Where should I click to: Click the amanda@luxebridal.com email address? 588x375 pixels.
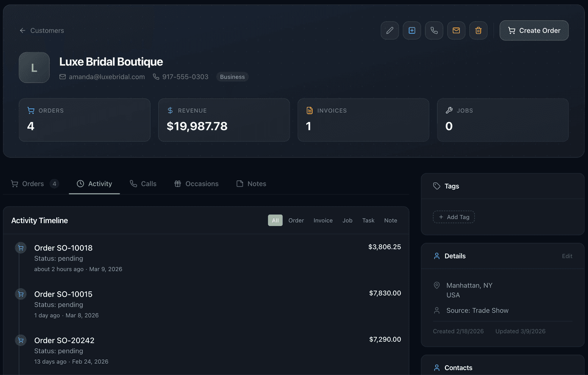pos(107,77)
